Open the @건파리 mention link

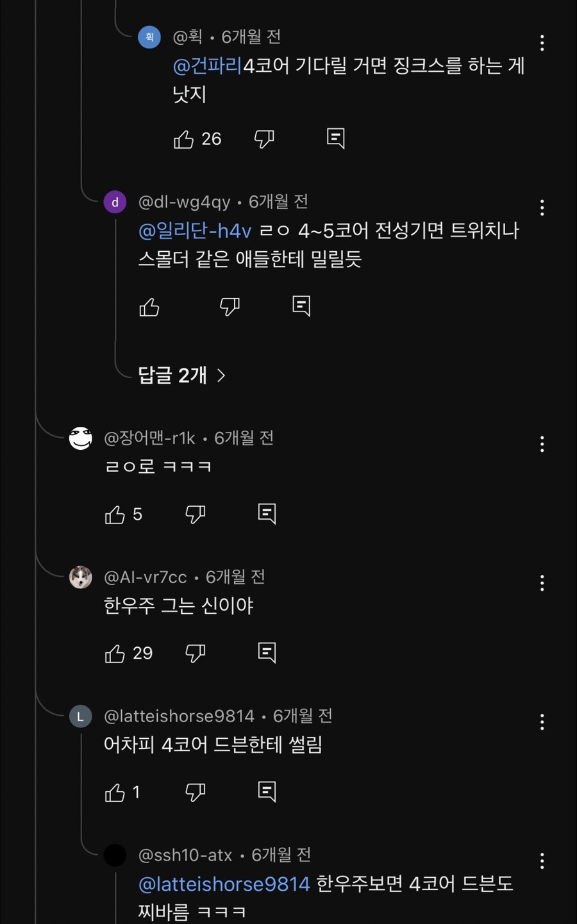207,65
